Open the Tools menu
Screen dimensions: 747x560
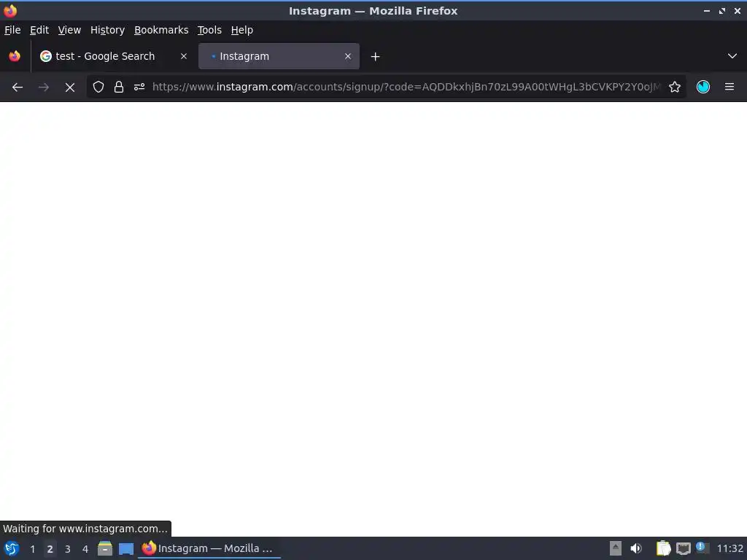209,30
